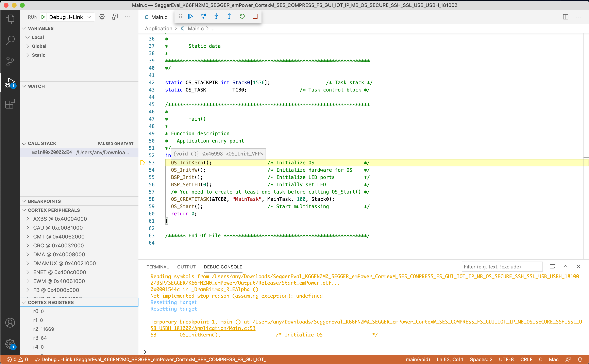Image resolution: width=589 pixels, height=364 pixels.
Task: Click CRLF line ending in status bar
Action: coord(526,359)
